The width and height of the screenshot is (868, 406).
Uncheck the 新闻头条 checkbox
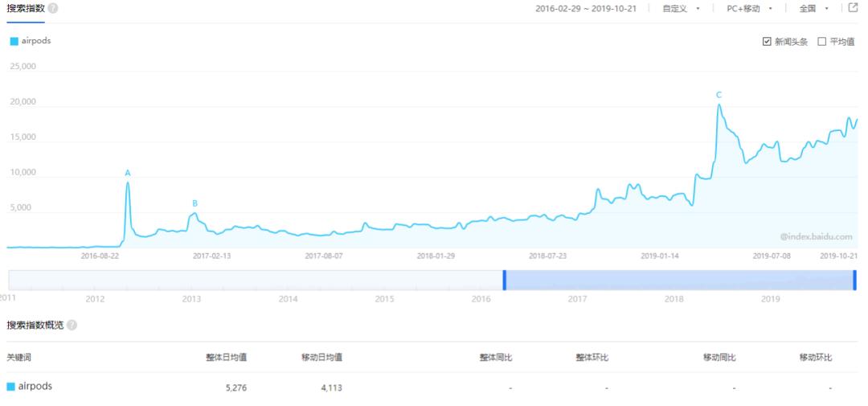coord(767,42)
